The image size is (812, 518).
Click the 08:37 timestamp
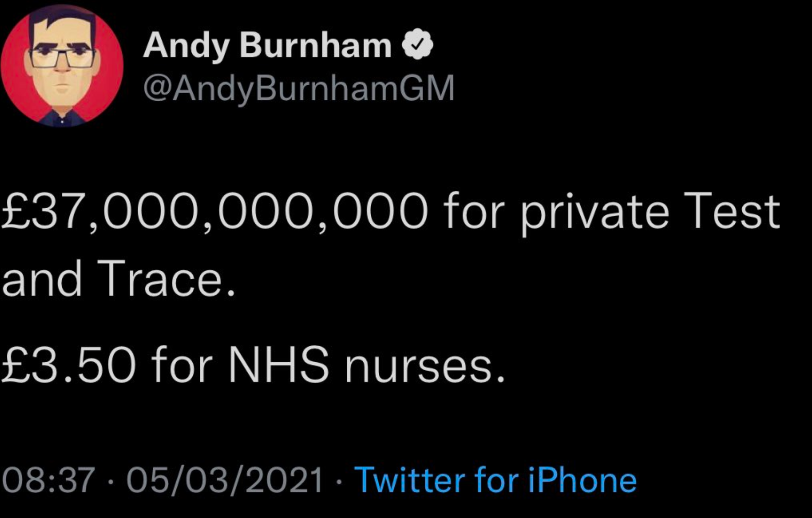pos(48,480)
